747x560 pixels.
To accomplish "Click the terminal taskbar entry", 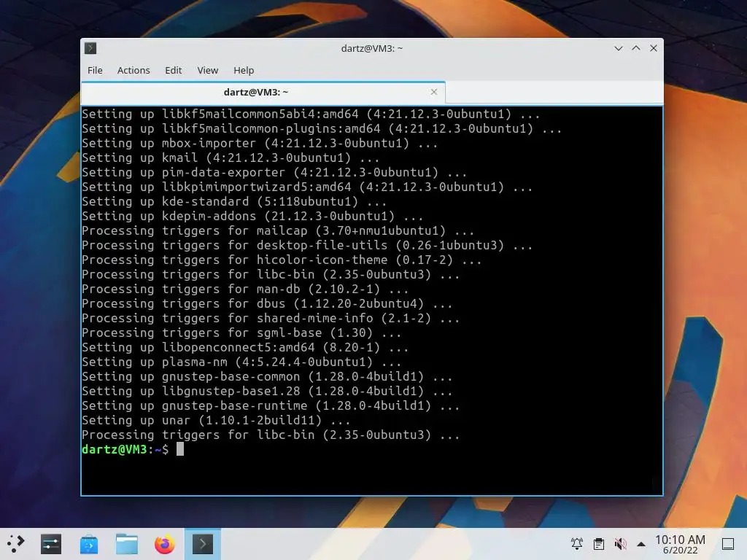I will point(203,544).
